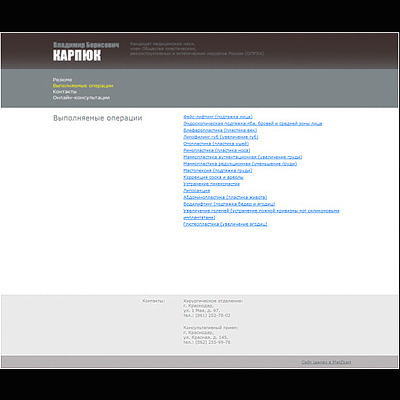The image size is (400, 400).
Task: Open the Фейс-лифтинг (подтяжка лица) link
Action: tap(218, 117)
